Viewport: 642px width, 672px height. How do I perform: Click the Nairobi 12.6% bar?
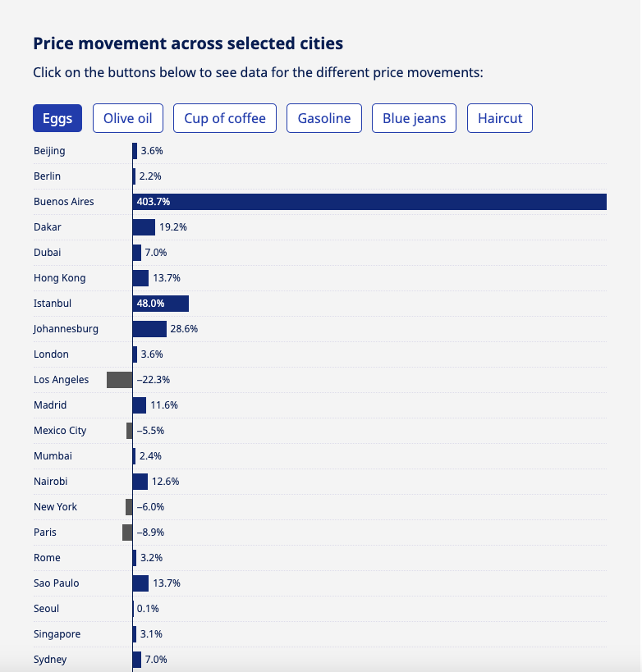(x=140, y=482)
